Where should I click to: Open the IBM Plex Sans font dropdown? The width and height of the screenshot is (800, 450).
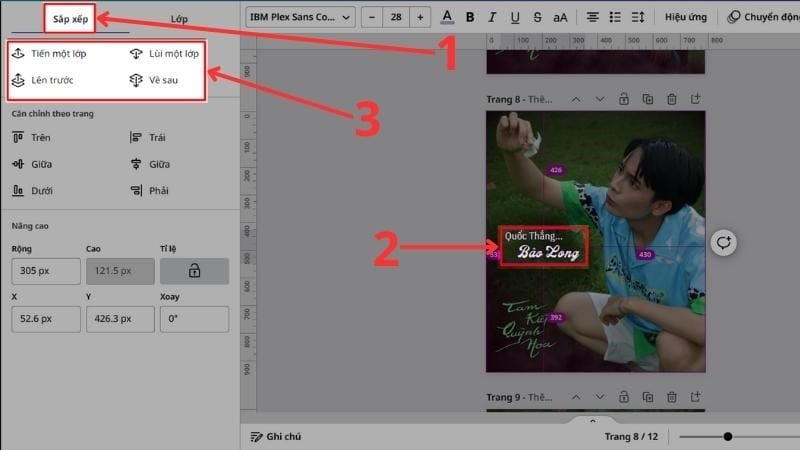click(x=301, y=17)
